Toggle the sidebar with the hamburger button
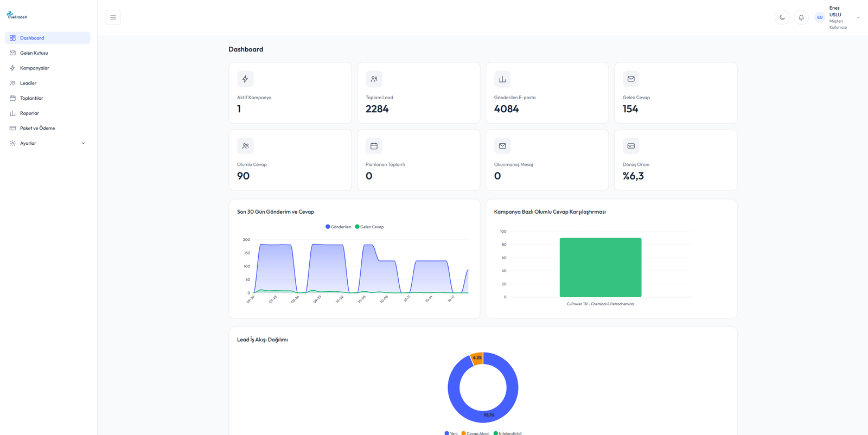 click(x=113, y=17)
